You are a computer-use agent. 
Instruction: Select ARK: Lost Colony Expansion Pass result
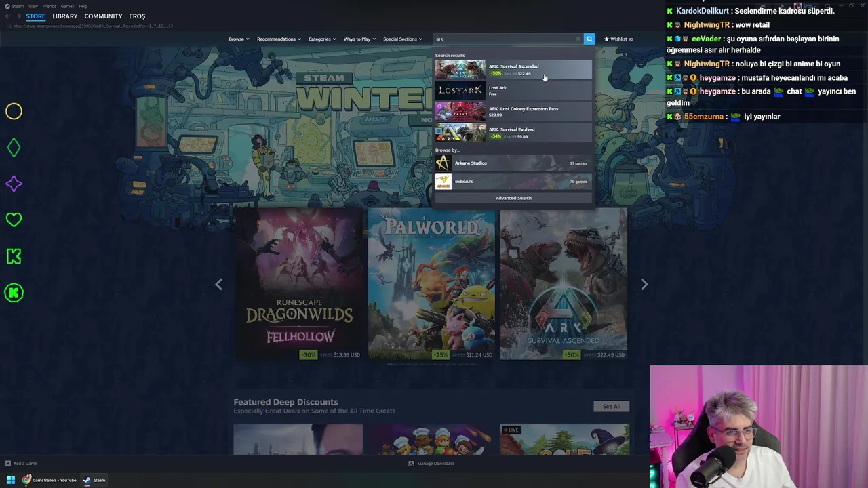[513, 111]
